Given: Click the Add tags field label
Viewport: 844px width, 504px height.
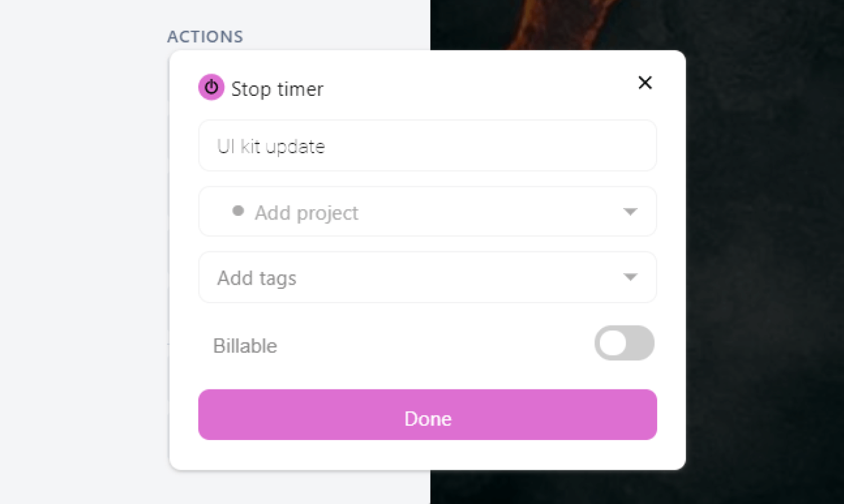Looking at the screenshot, I should 256,277.
